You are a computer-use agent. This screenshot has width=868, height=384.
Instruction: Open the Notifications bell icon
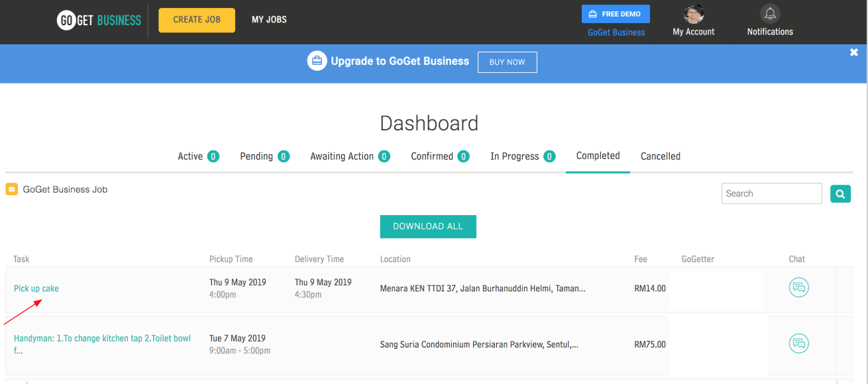click(770, 14)
